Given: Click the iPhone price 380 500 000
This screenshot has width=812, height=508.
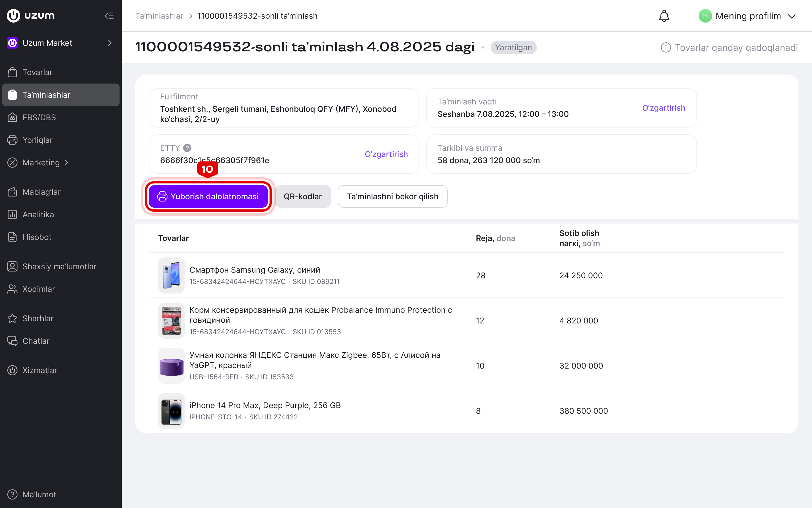Looking at the screenshot, I should (x=584, y=411).
